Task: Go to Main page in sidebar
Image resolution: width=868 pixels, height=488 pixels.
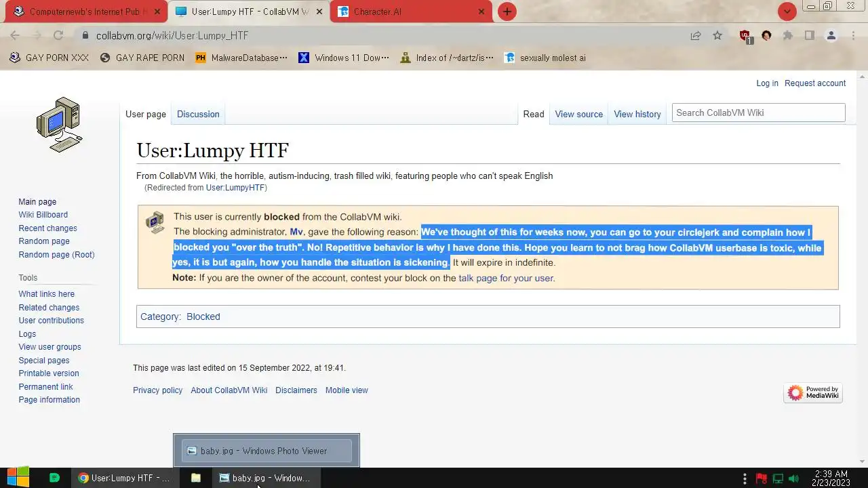Action: [37, 202]
